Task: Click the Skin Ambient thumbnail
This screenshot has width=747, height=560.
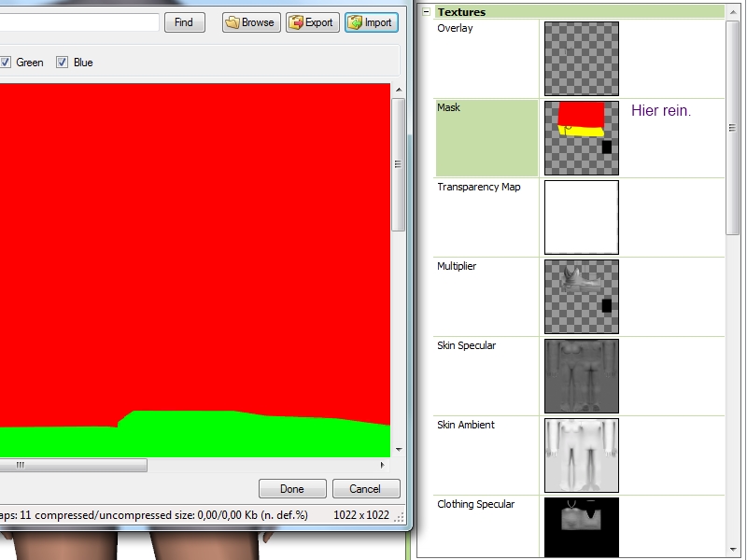Action: (x=581, y=455)
